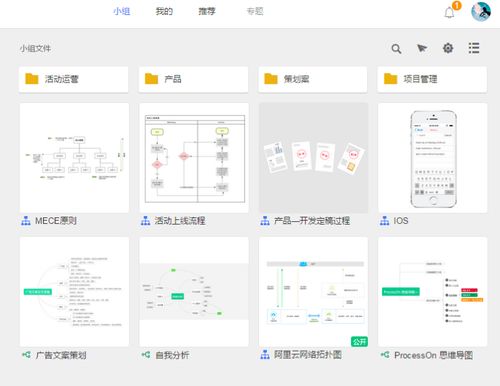Image resolution: width=500 pixels, height=386 pixels.
Task: Click the 广告文案策划 file name
Action: point(61,355)
